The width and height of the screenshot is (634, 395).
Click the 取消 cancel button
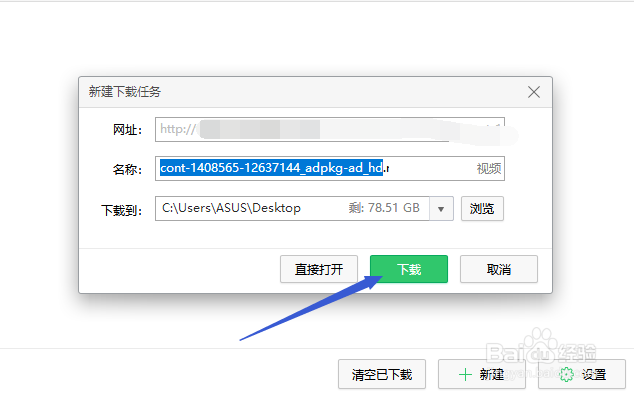click(x=499, y=269)
